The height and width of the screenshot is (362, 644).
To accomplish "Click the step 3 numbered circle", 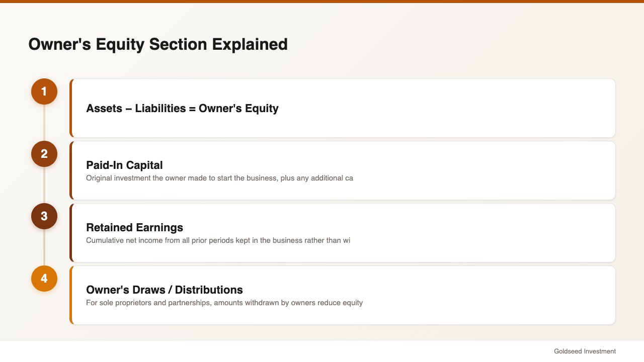I will (44, 216).
